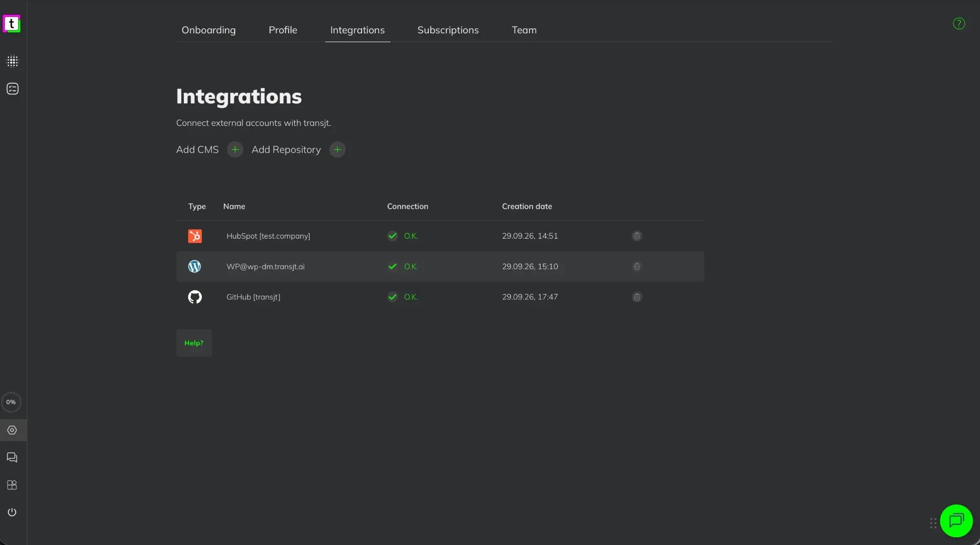Go to the Team tab
980x545 pixels.
point(524,30)
